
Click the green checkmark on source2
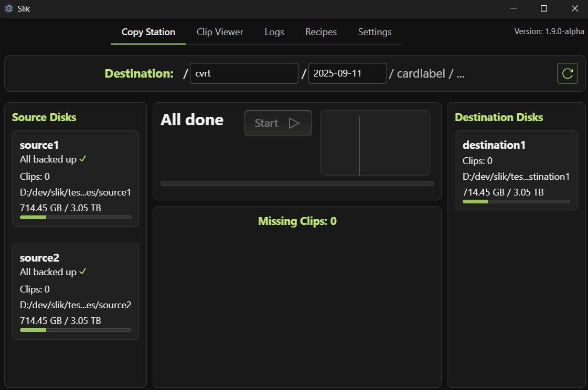pos(83,272)
